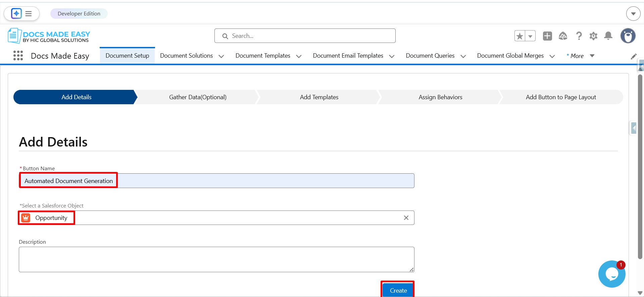Click into the Description text area

(216, 259)
